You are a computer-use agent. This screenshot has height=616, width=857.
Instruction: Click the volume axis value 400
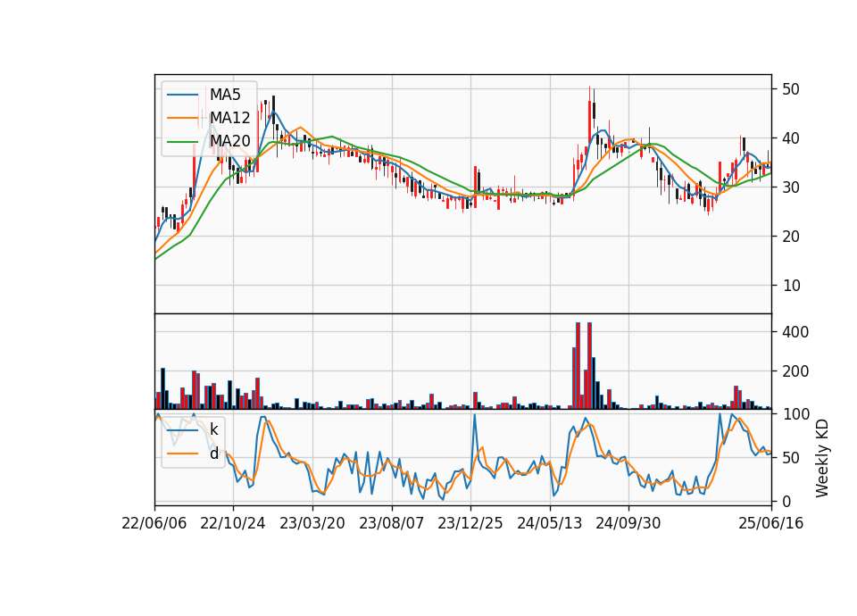[795, 332]
